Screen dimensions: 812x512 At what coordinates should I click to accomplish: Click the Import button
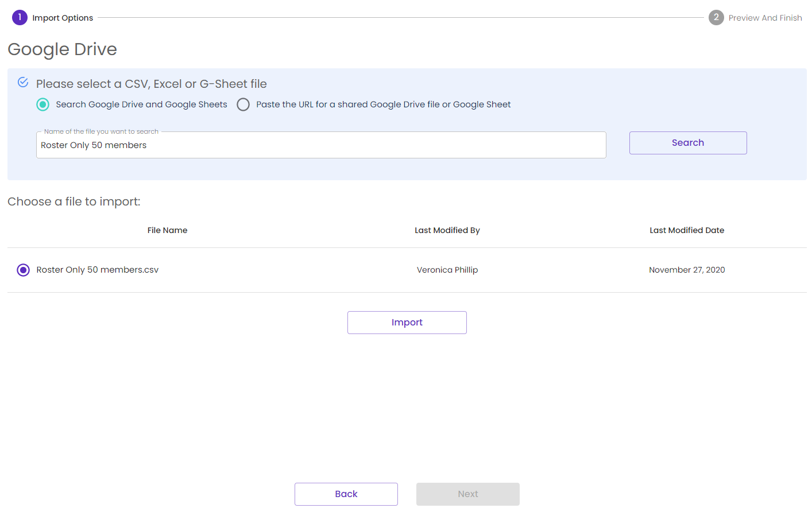407,323
